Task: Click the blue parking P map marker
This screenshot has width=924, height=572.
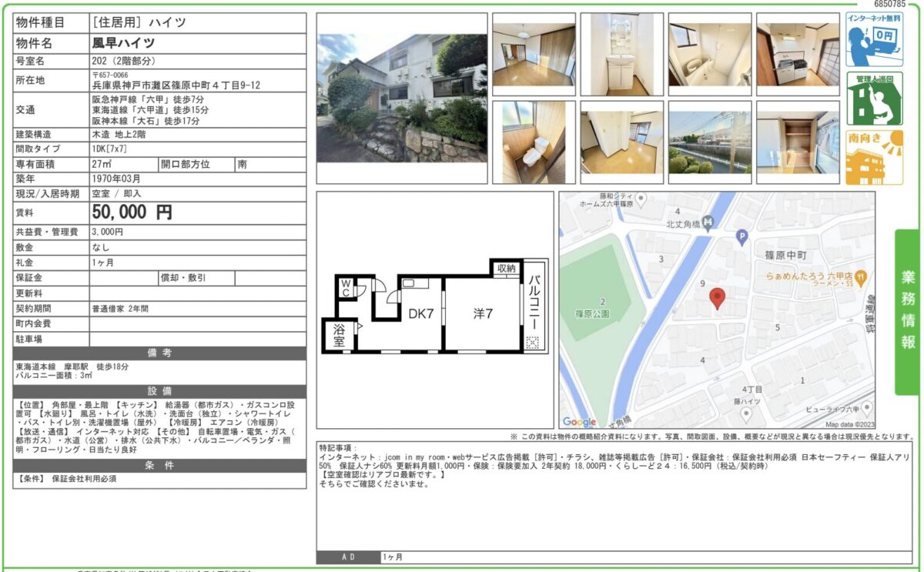Action: point(742,238)
